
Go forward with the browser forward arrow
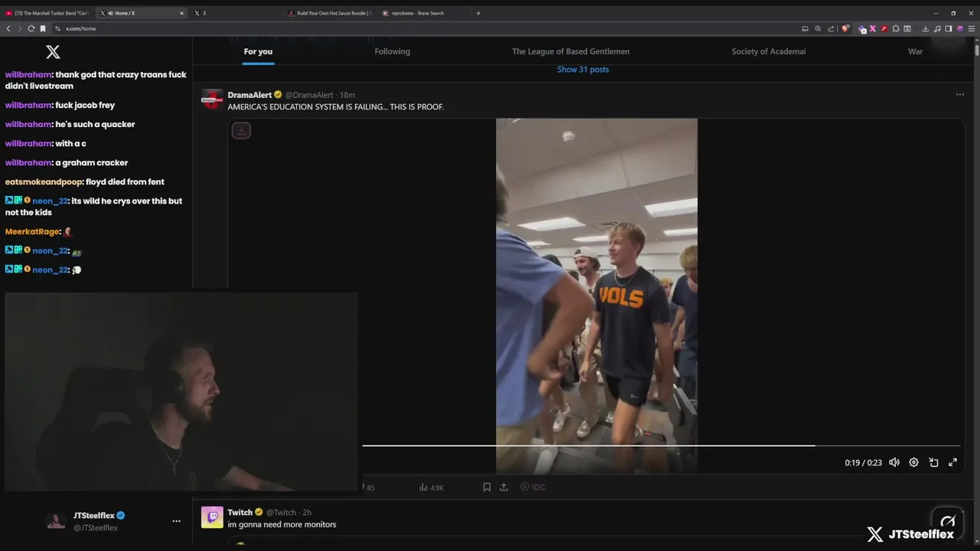coord(19,28)
